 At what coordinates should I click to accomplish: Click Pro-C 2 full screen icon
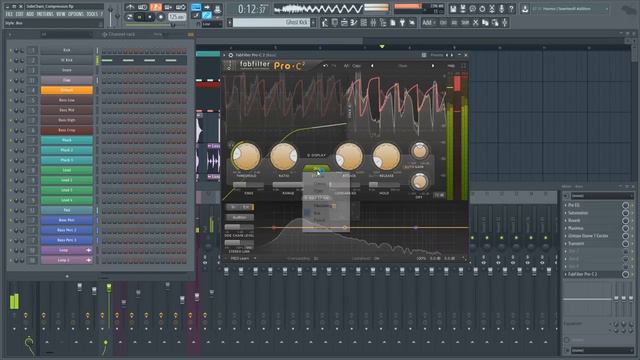[x=463, y=66]
